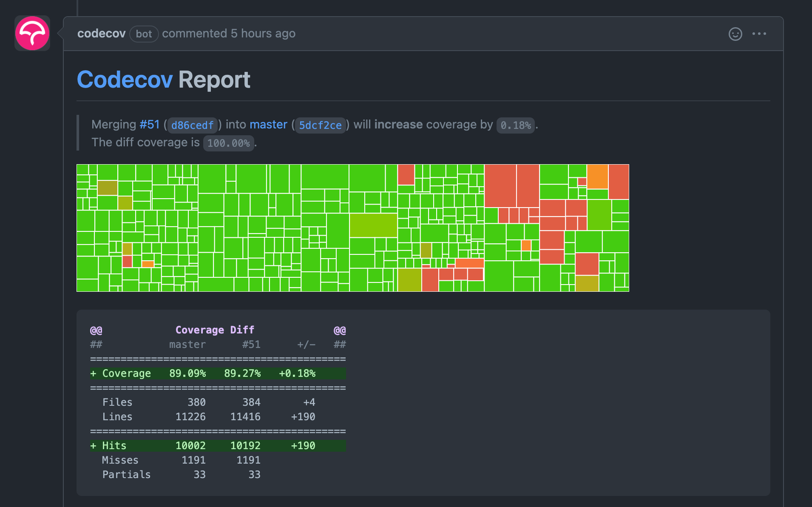Screen dimensions: 812x507
Task: Select the 'master' column header in the diff table
Action: [x=187, y=345]
